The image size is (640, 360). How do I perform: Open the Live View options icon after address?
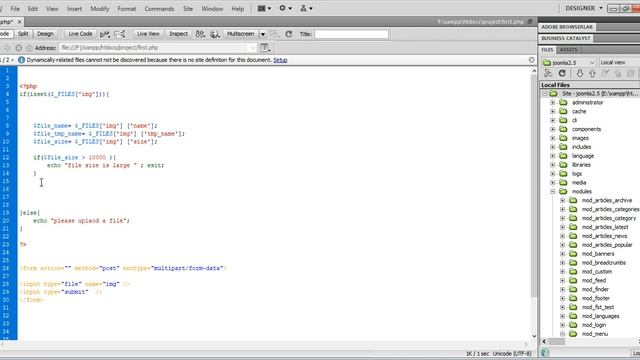click(x=265, y=48)
